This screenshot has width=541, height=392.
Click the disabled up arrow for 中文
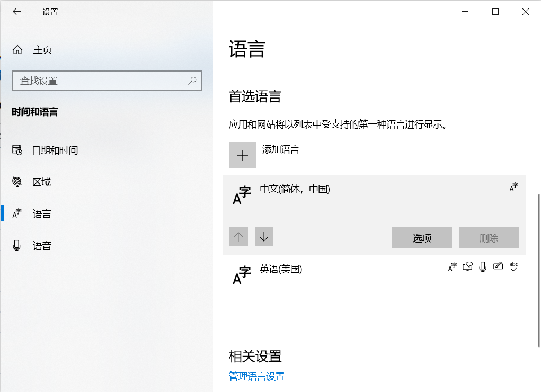point(238,236)
